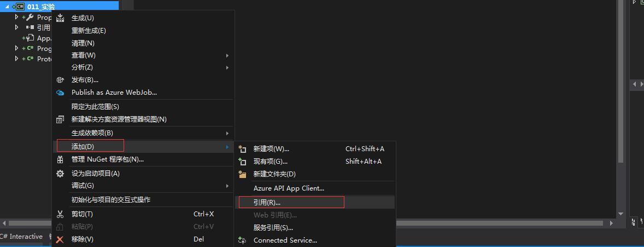644x247 pixels.
Task: Click the 新建解决方案资源管理器视图 icon
Action: click(60, 119)
